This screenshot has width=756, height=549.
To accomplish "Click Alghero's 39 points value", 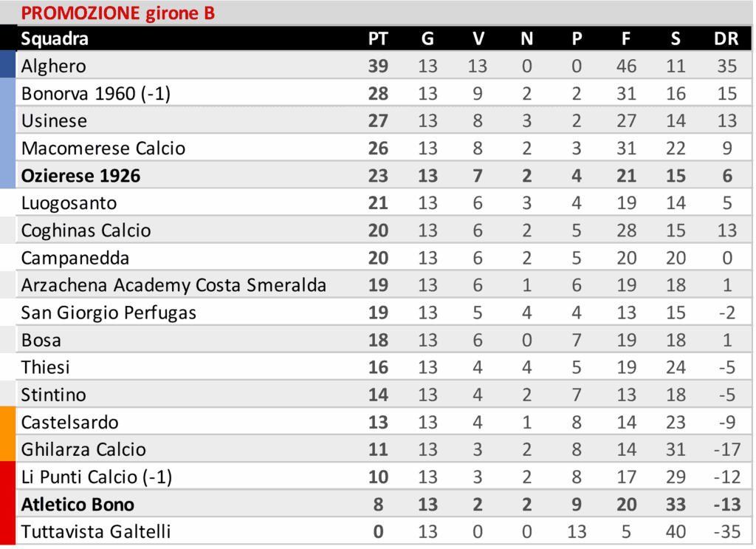I will [x=378, y=67].
